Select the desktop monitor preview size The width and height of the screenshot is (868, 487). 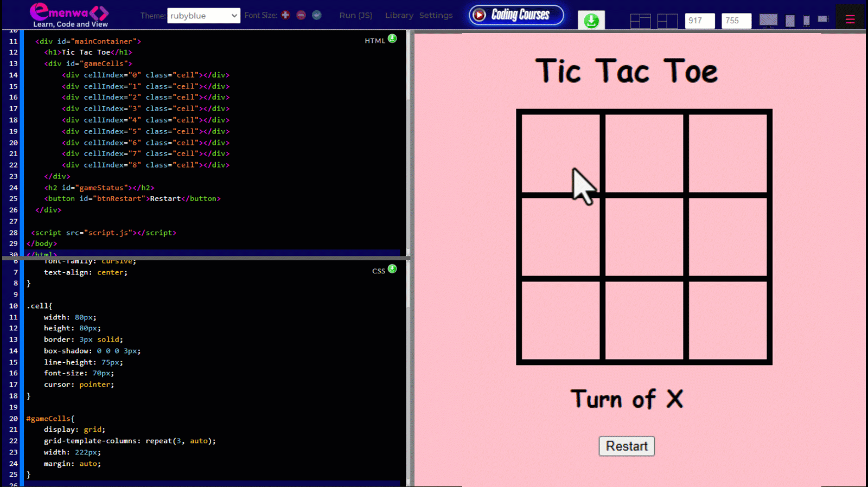point(768,21)
